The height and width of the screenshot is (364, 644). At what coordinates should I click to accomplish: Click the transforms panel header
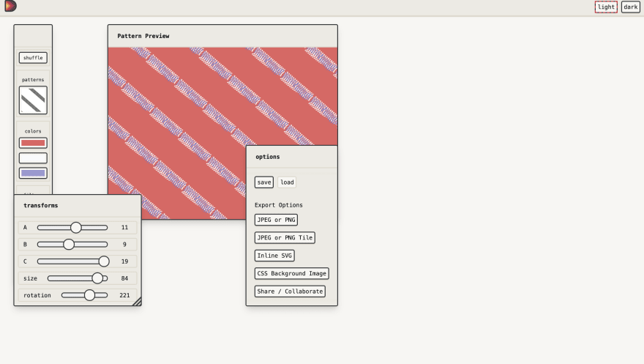pos(78,205)
